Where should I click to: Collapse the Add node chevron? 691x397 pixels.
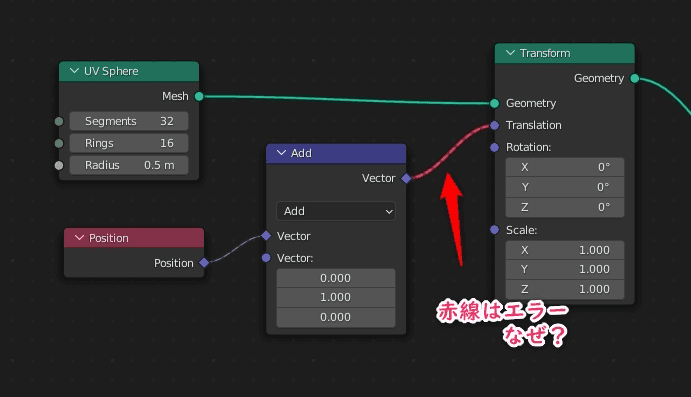tap(281, 153)
